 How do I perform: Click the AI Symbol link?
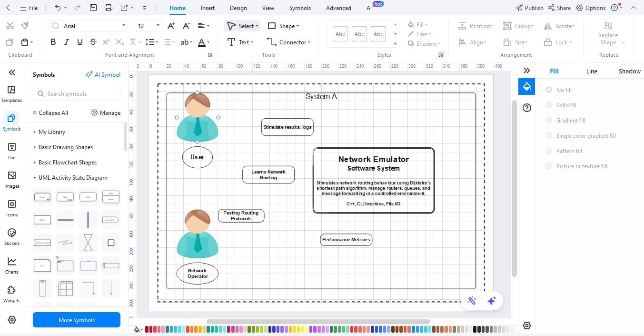[x=103, y=74]
